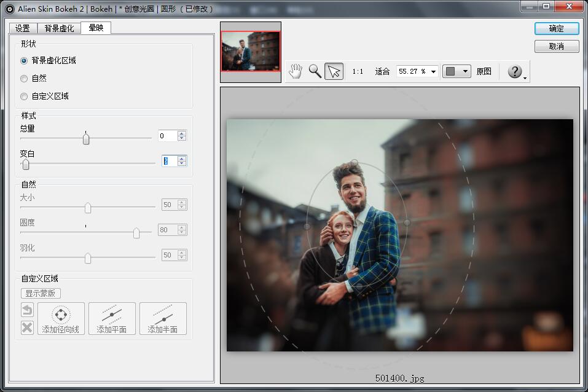The height and width of the screenshot is (392, 588).
Task: Switch to the 设置 tab
Action: point(23,28)
